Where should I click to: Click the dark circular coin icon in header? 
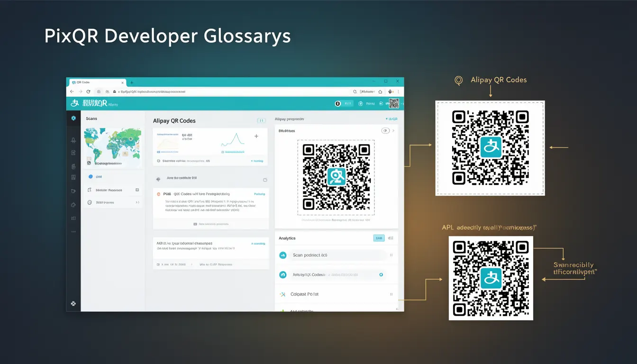point(338,103)
